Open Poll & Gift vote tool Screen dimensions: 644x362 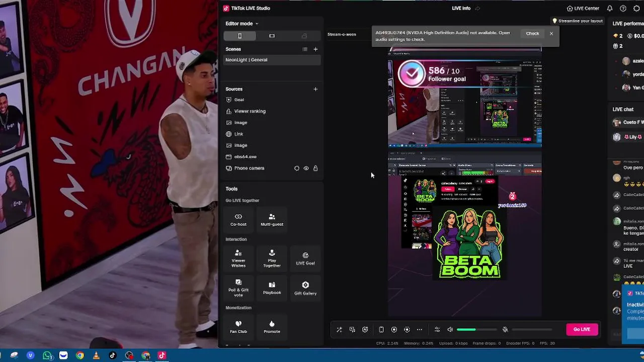pyautogui.click(x=238, y=288)
